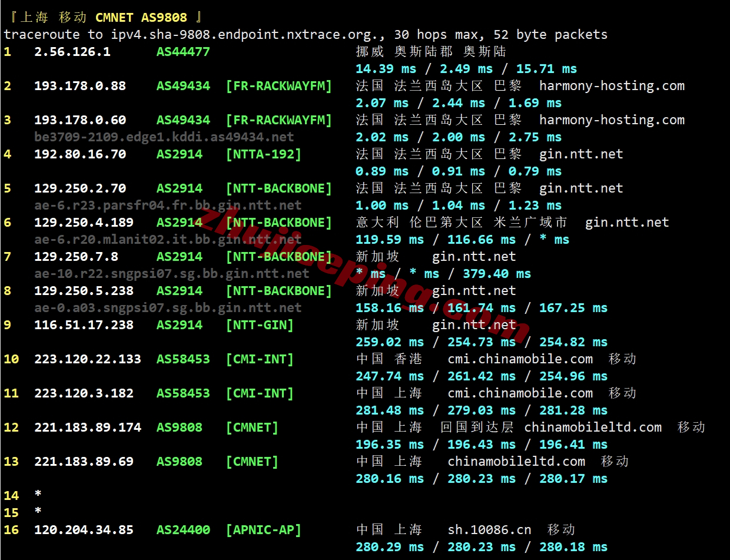
Task: Click the 247.74 ms latency value
Action: 390,376
